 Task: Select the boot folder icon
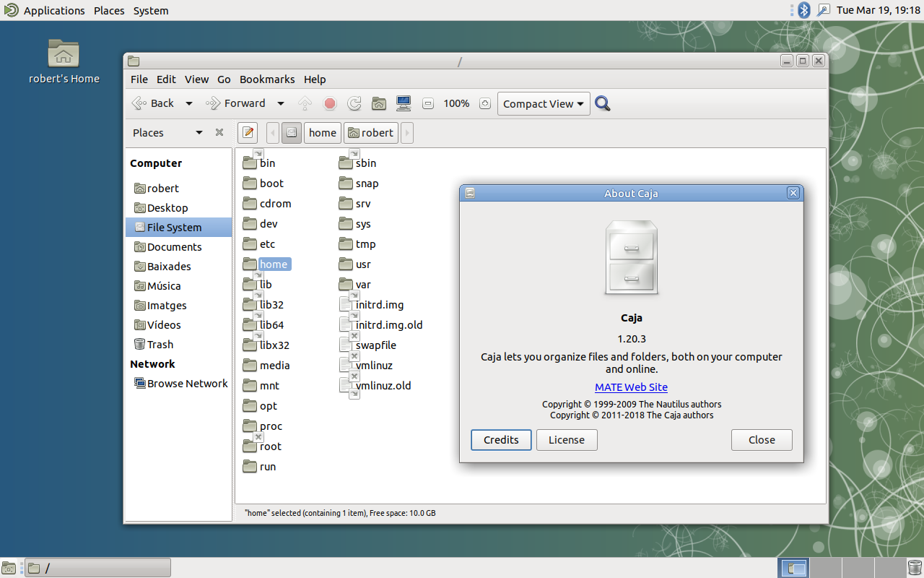pyautogui.click(x=250, y=184)
